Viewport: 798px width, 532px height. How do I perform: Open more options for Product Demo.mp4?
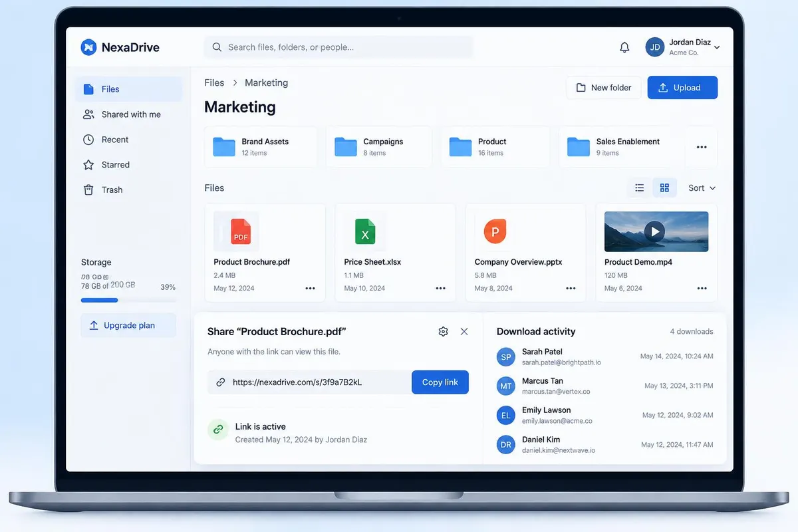pos(702,289)
